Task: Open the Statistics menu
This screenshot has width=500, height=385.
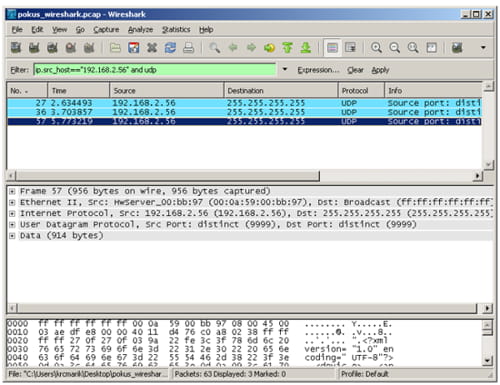Action: tap(176, 30)
